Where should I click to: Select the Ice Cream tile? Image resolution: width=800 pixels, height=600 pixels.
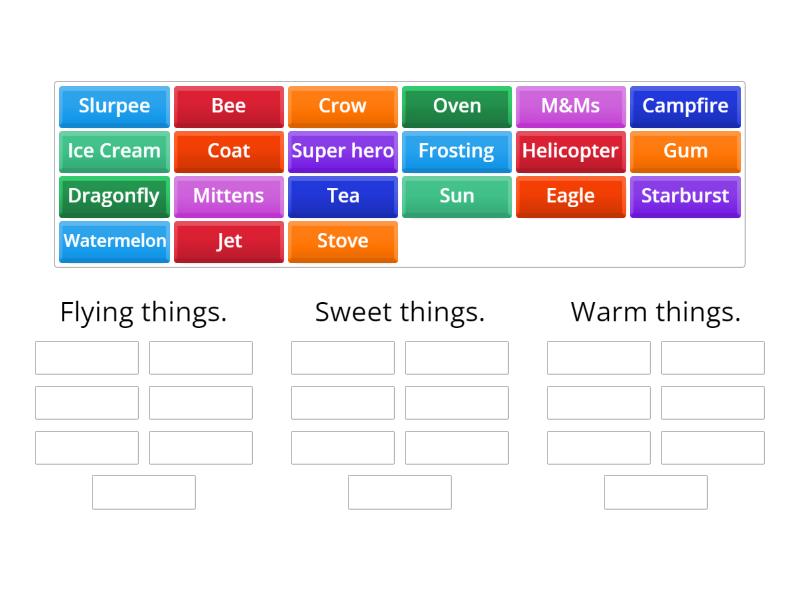[x=114, y=151]
